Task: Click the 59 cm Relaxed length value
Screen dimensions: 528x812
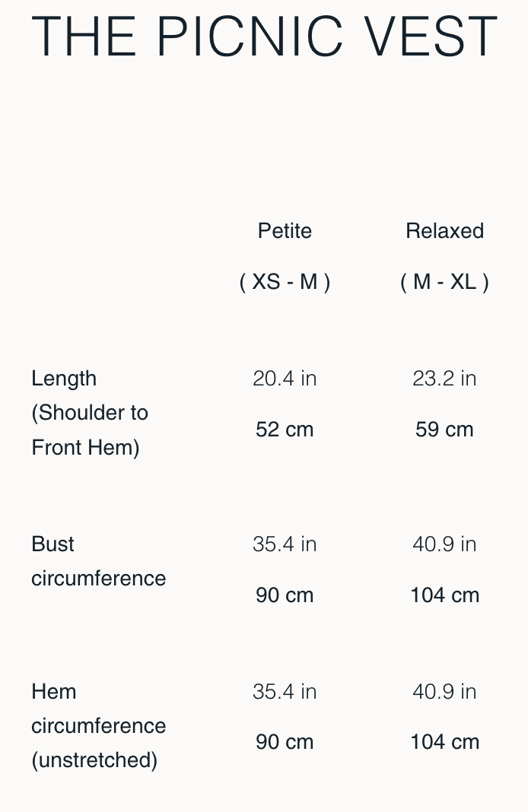Action: (x=444, y=430)
